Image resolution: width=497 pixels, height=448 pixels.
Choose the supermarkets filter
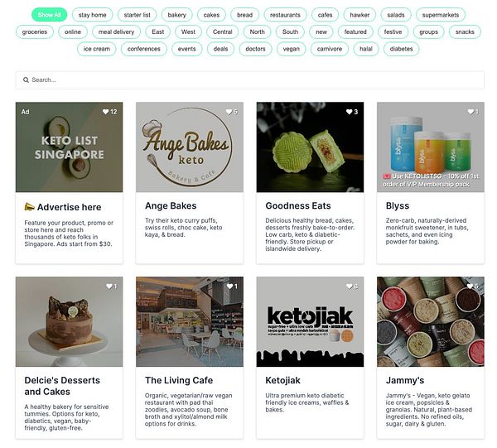pyautogui.click(x=441, y=15)
